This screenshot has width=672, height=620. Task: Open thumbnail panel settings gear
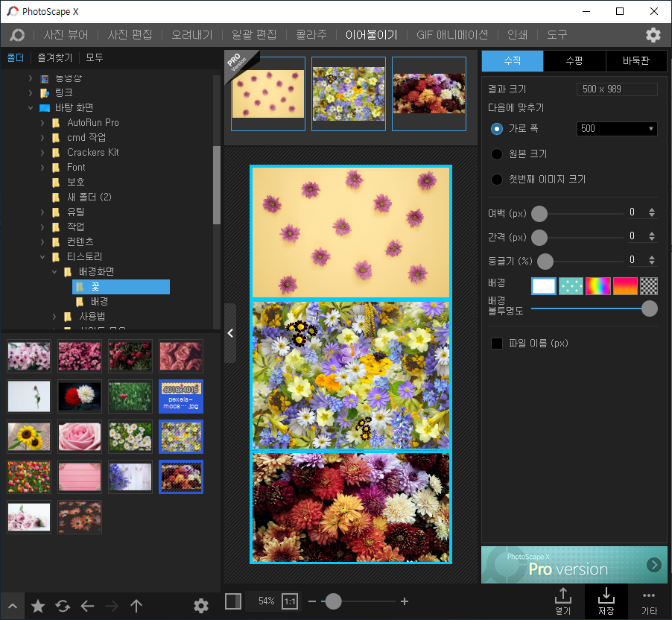(x=201, y=606)
